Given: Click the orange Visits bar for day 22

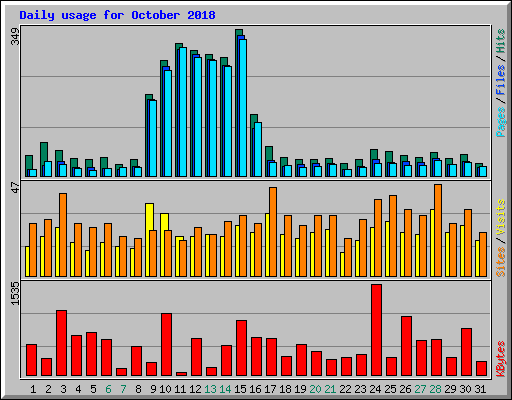Looking at the screenshot, I should (x=348, y=257).
